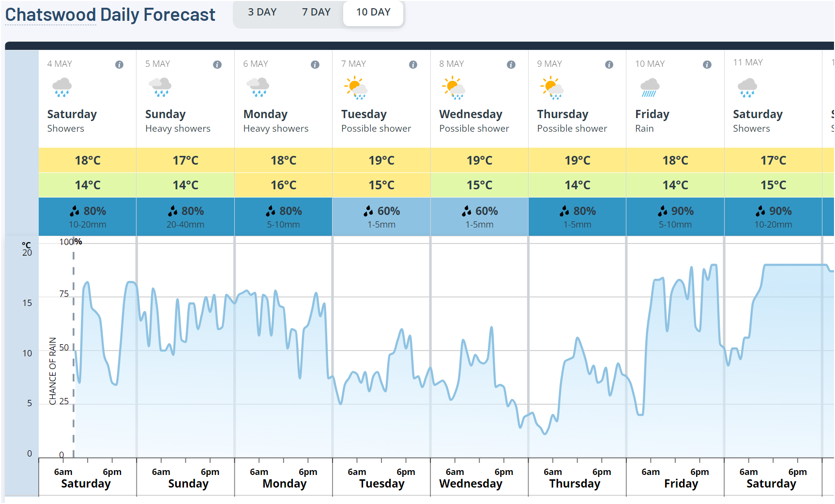Click the Chatswood location link in heading

point(50,15)
